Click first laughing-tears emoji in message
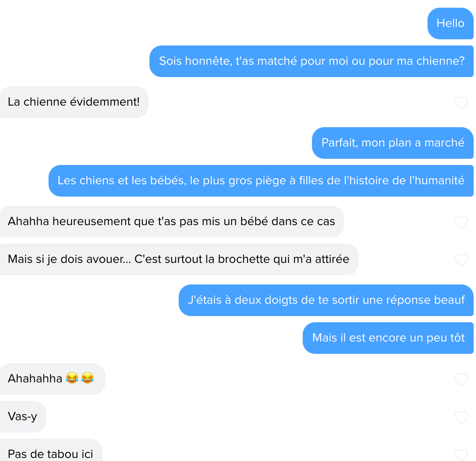 coord(72,378)
